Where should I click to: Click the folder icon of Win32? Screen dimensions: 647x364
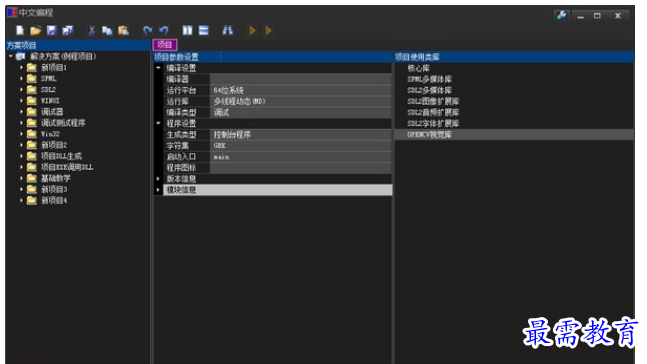click(32, 134)
